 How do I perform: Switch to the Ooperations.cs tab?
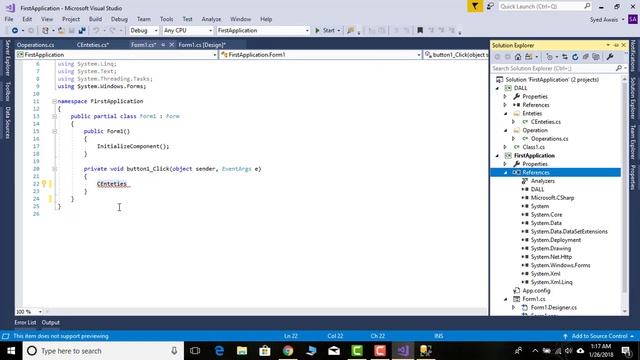click(x=36, y=45)
